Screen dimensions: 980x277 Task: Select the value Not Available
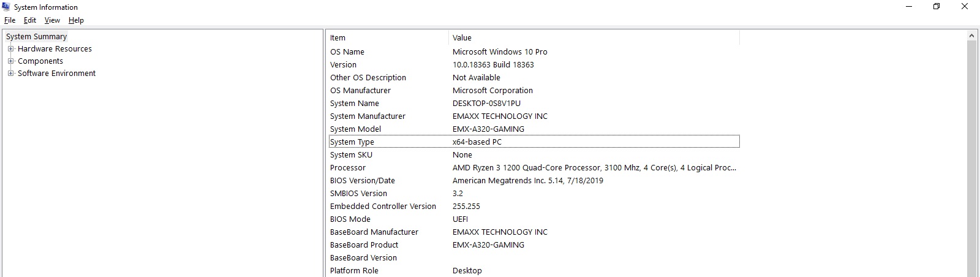477,78
